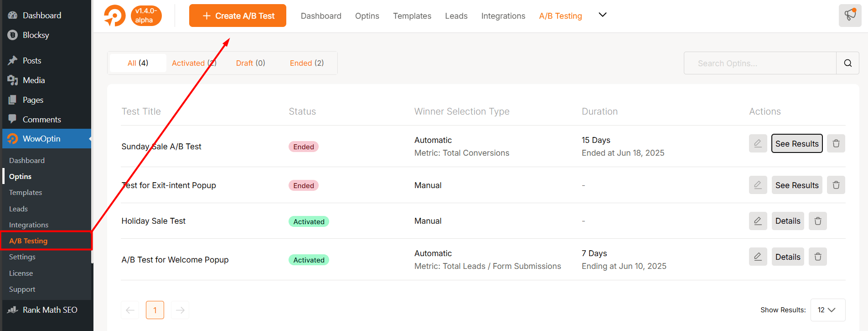Expand the top navigation chevron dropdown
Screen dimensions: 868x331
(602, 15)
